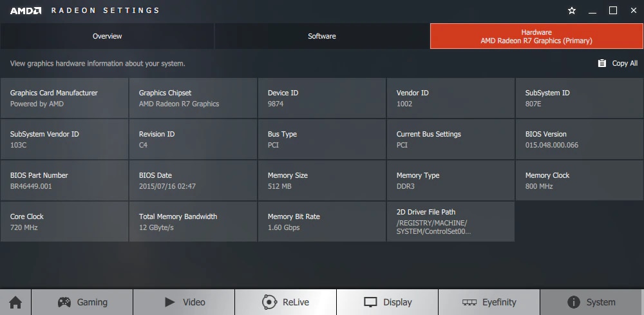The width and height of the screenshot is (644, 315).
Task: Open the Video section label
Action: click(x=194, y=302)
